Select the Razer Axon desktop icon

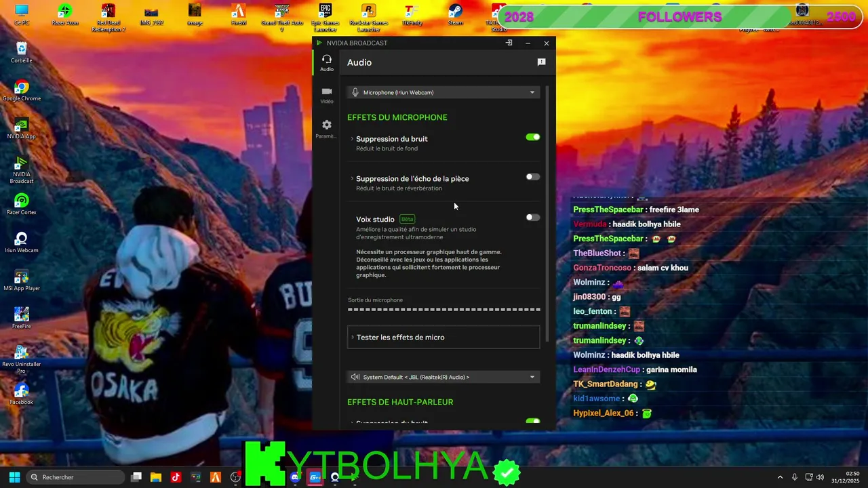click(65, 16)
